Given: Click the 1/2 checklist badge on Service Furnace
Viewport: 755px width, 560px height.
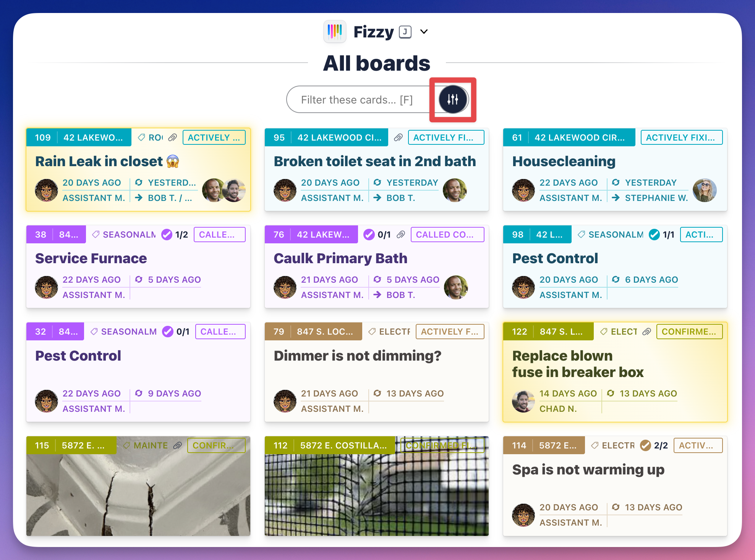Looking at the screenshot, I should tap(174, 234).
